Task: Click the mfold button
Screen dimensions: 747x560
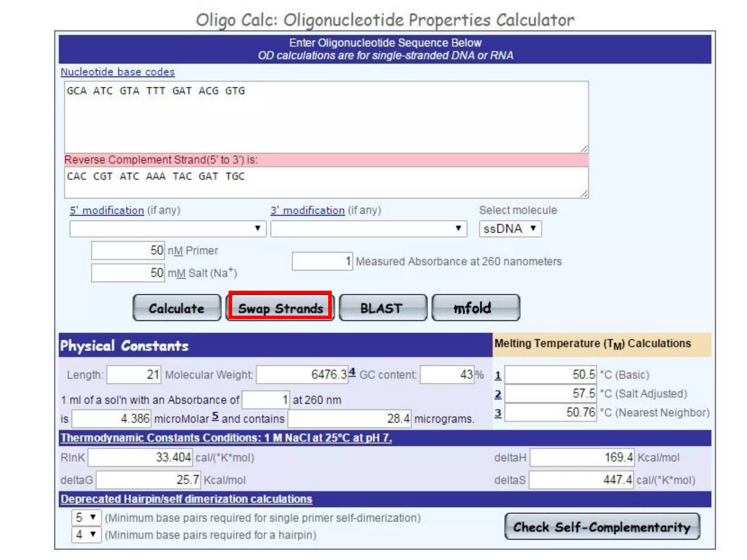Action: (475, 308)
